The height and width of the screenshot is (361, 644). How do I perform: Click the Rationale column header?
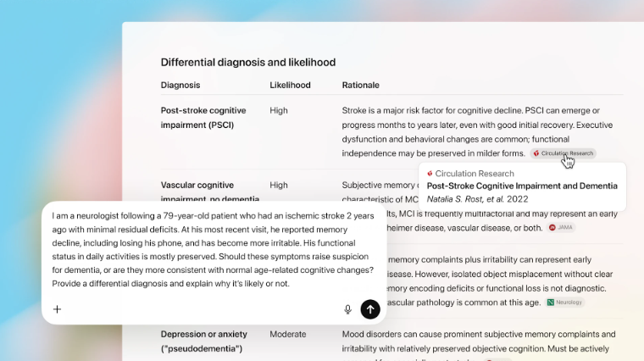click(x=360, y=86)
